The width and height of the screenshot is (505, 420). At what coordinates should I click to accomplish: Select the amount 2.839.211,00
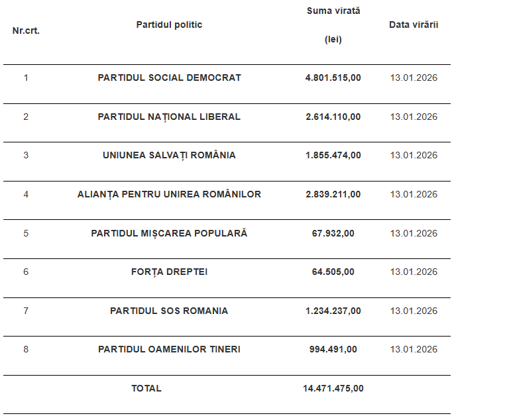(333, 194)
